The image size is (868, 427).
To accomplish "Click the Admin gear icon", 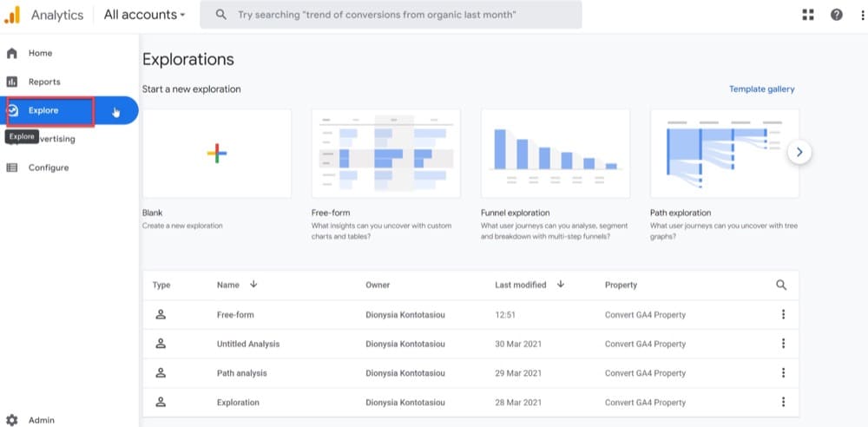I will click(x=12, y=420).
